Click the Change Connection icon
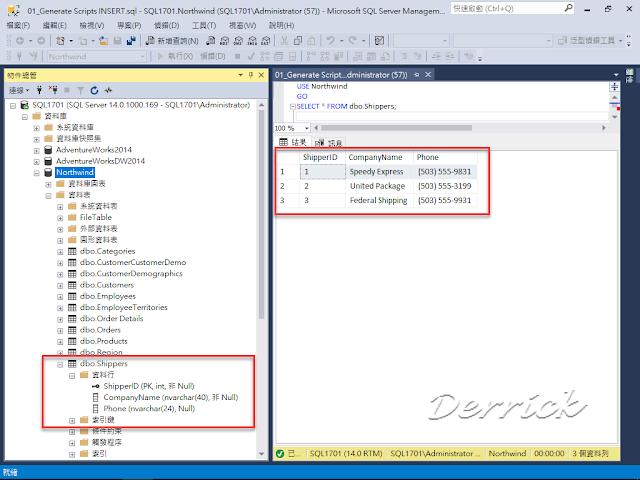The width and height of the screenshot is (640, 480). pyautogui.click(x=33, y=56)
